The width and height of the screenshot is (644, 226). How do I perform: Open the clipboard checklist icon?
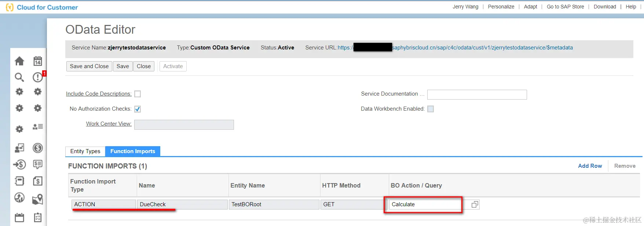pos(38,218)
